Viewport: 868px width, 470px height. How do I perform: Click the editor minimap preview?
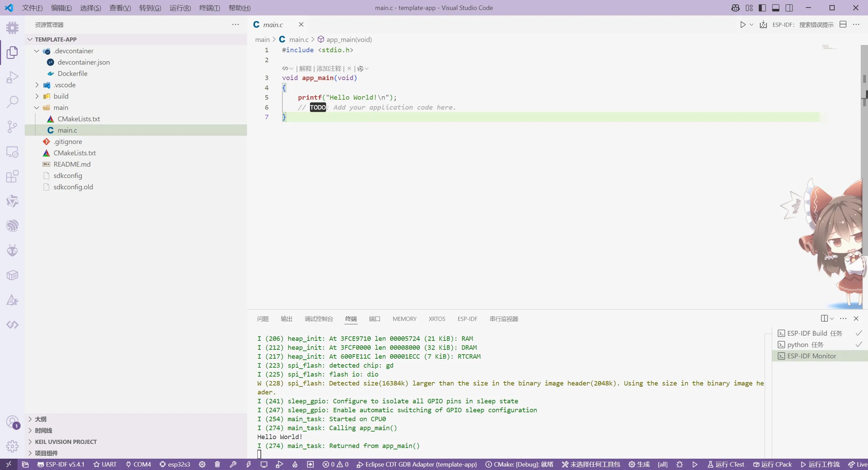click(x=830, y=47)
